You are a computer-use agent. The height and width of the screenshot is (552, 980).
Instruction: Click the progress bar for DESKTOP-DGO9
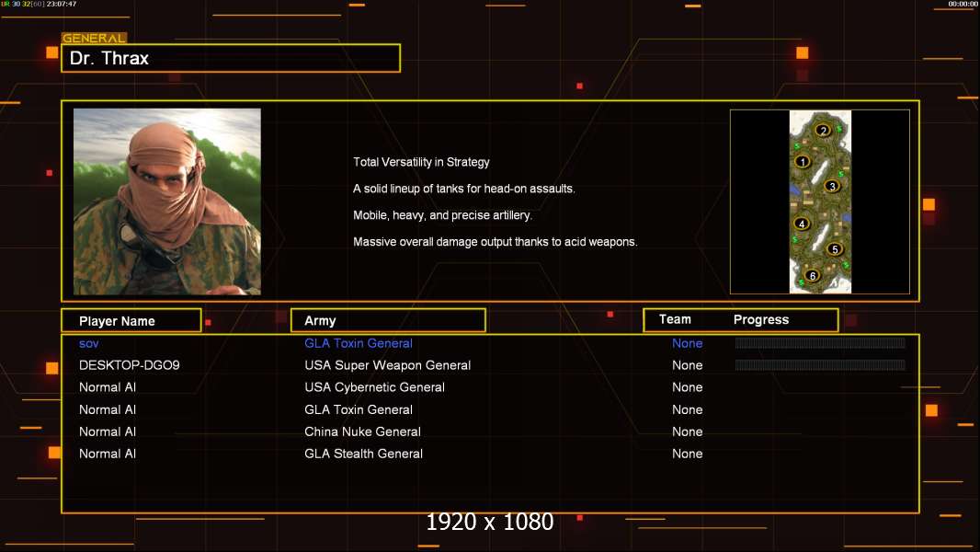tap(820, 364)
